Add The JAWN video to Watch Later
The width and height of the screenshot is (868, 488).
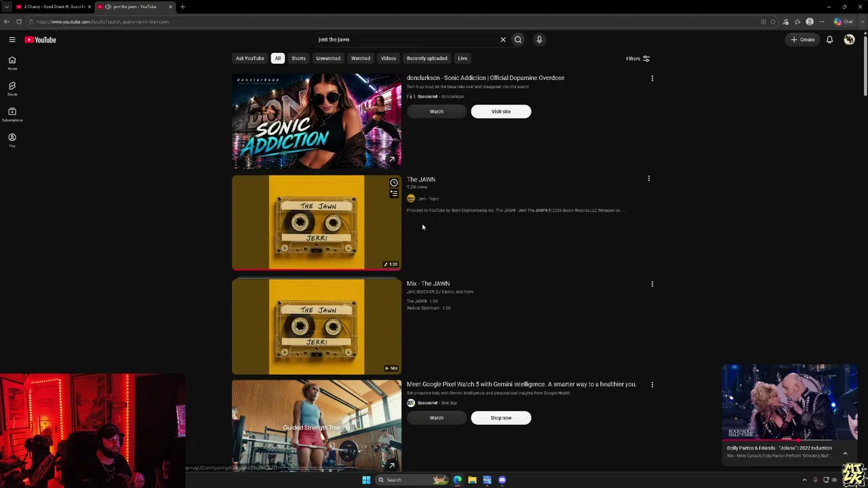point(394,182)
